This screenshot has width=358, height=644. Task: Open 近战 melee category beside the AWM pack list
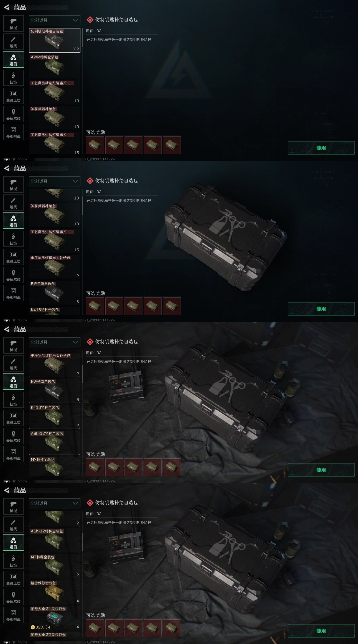13,42
